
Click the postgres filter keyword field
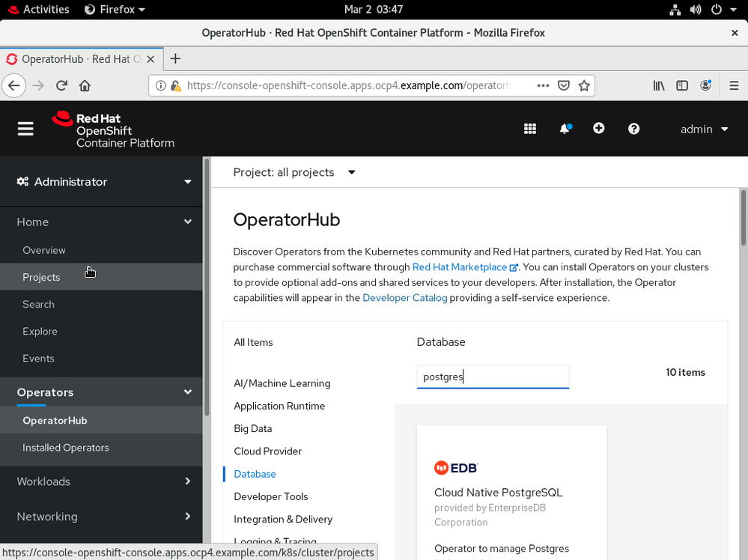[x=493, y=377]
